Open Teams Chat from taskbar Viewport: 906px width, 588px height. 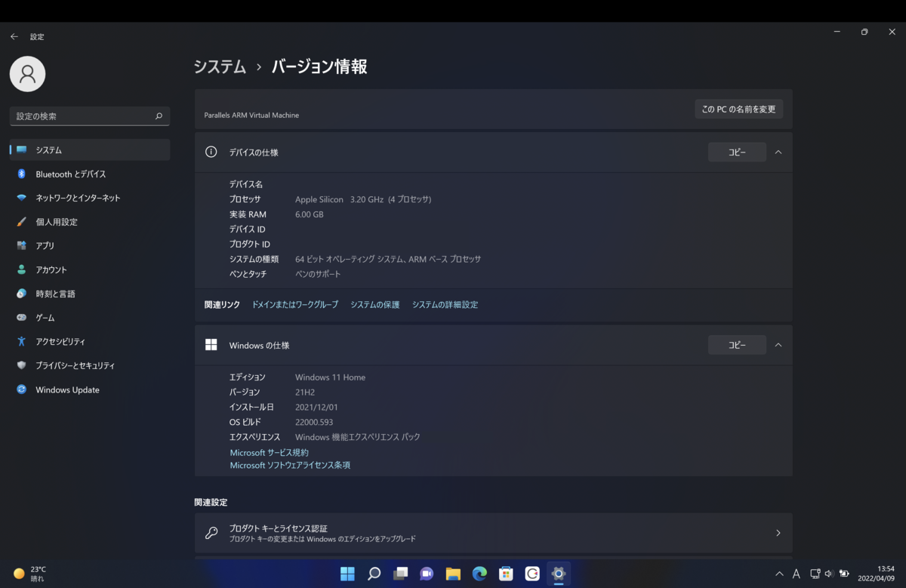pyautogui.click(x=427, y=574)
